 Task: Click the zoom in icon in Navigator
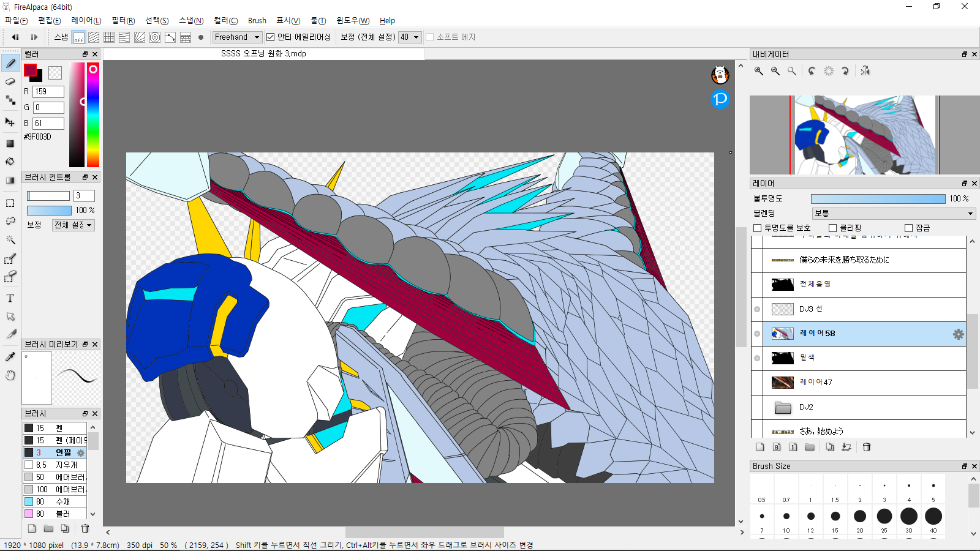pos(759,71)
